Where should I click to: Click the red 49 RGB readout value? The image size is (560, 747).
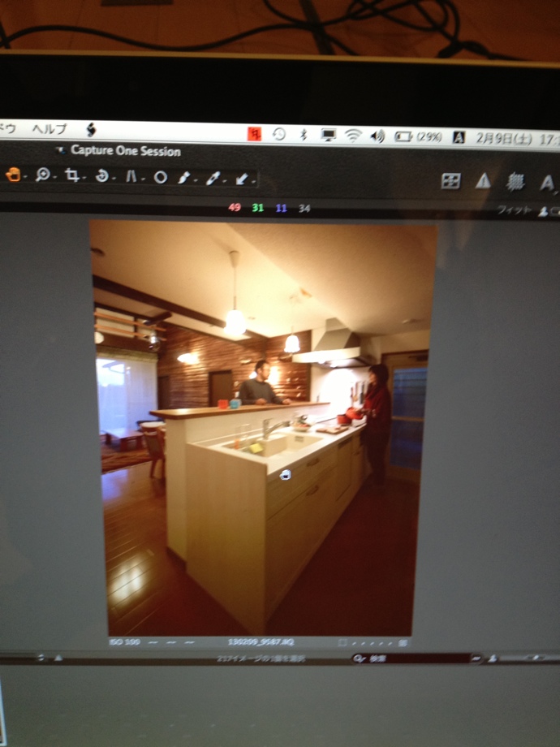(235, 207)
